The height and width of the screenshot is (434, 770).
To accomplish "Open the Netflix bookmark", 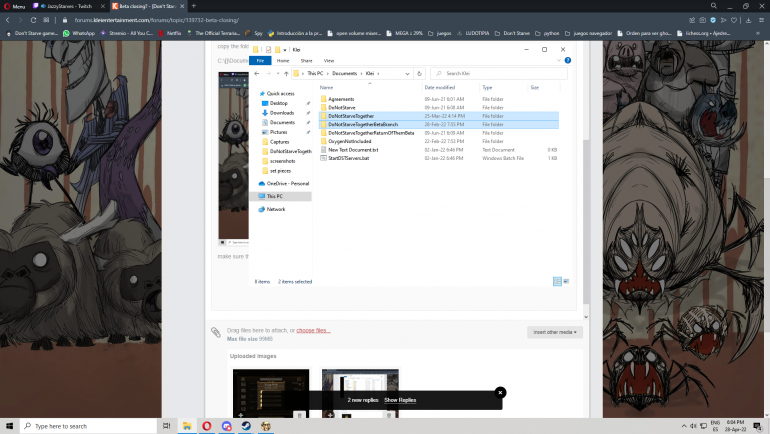I will (x=171, y=33).
